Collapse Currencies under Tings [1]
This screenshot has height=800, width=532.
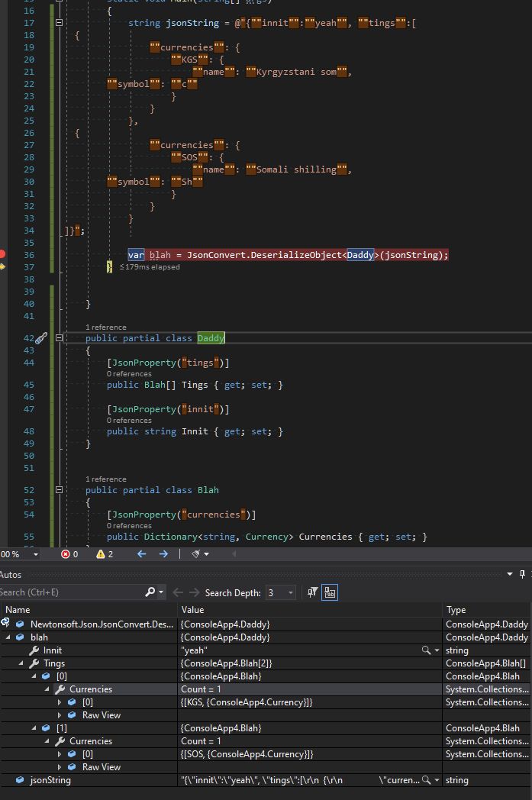click(47, 740)
